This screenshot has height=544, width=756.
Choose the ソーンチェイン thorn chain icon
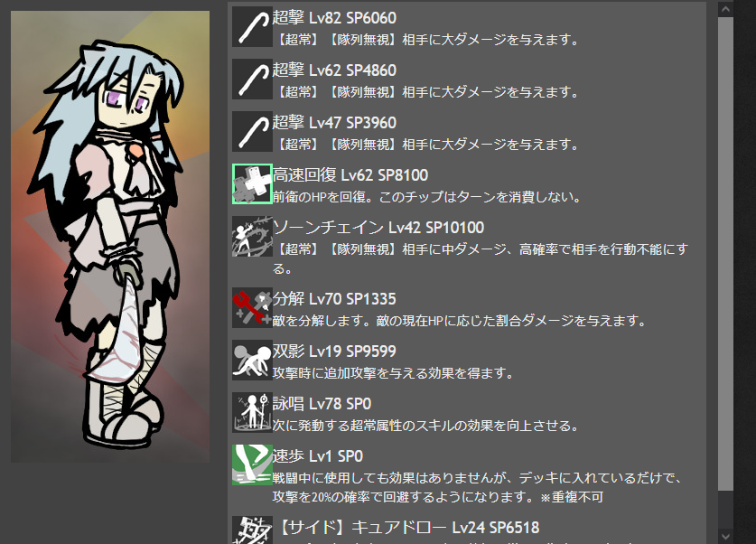252,237
